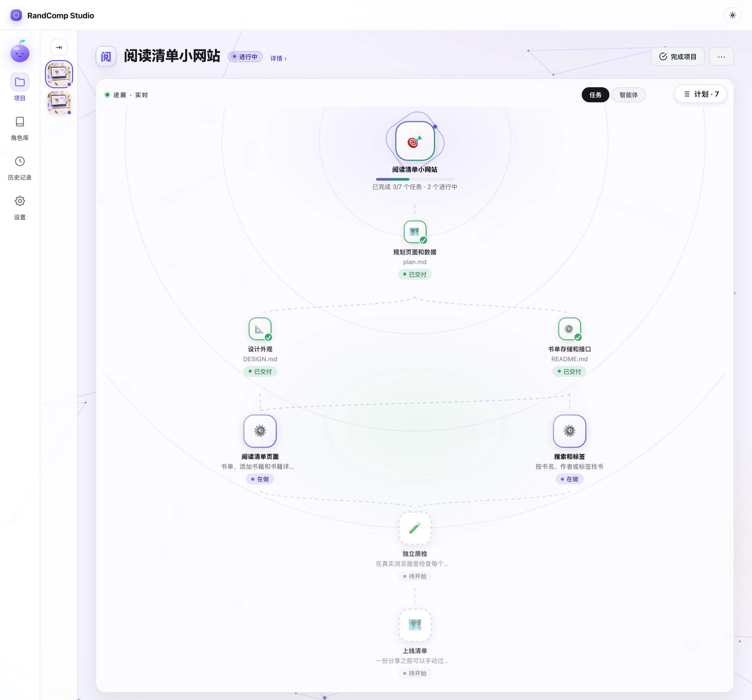Click the target goal node 阅读清单小网站
Screen dimensions: 752x700
coord(415,141)
